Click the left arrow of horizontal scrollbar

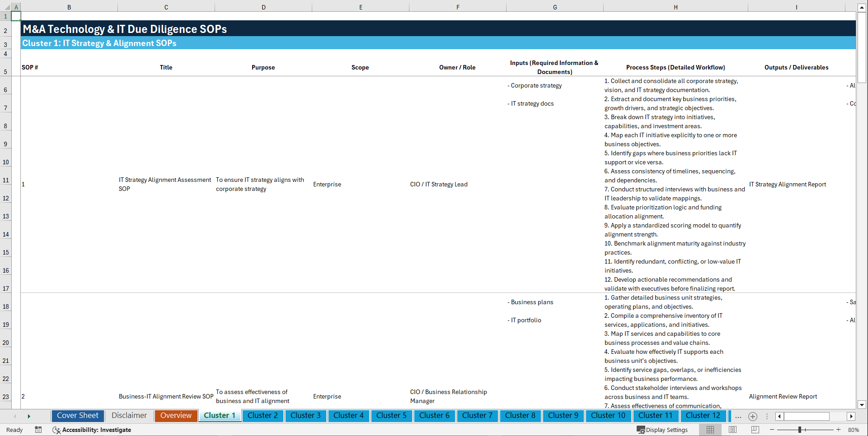[x=779, y=416]
